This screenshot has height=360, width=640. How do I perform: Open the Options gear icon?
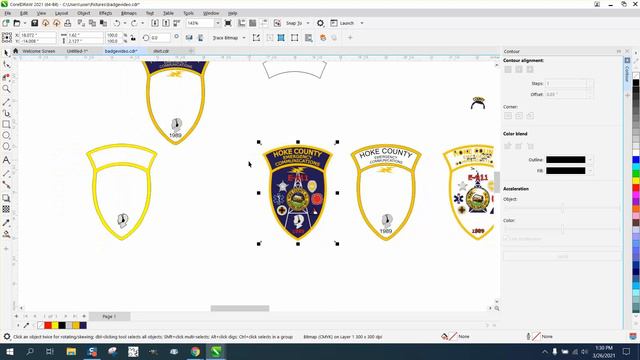(320, 23)
